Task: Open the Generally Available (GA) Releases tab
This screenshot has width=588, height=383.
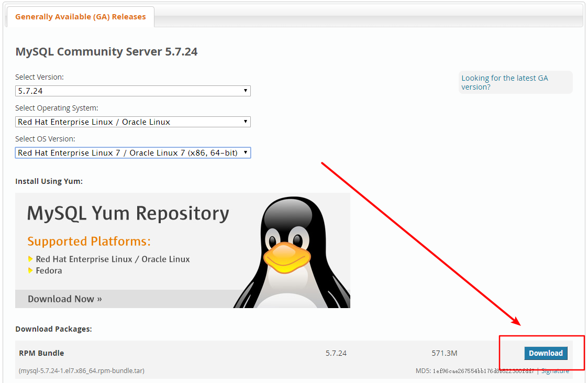Action: [80, 17]
